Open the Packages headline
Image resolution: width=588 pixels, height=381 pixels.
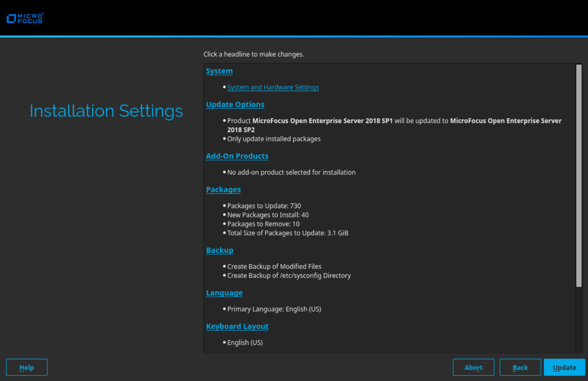coord(223,190)
